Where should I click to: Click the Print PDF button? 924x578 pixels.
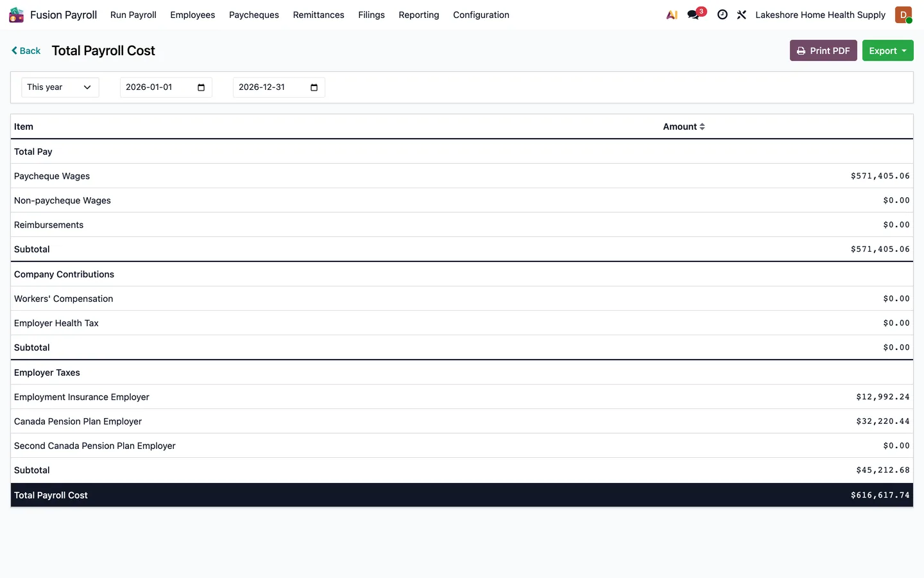coord(823,51)
